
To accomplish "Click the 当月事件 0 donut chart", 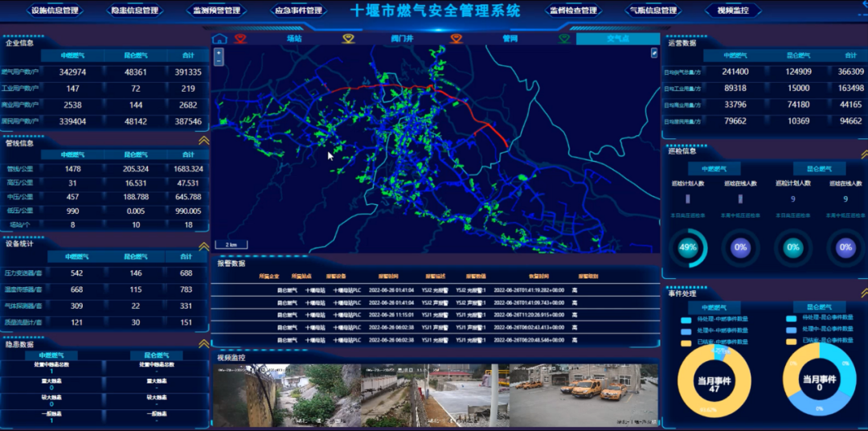I will 820,380.
